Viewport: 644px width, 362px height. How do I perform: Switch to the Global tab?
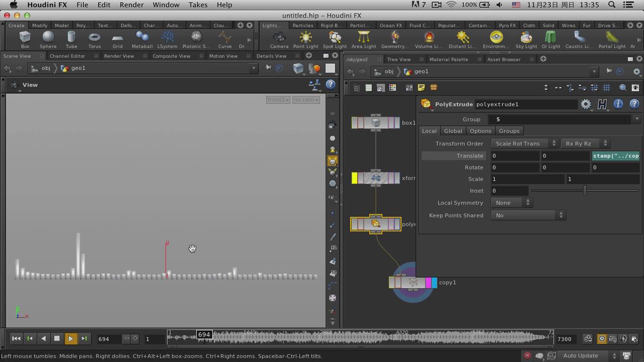[x=453, y=131]
